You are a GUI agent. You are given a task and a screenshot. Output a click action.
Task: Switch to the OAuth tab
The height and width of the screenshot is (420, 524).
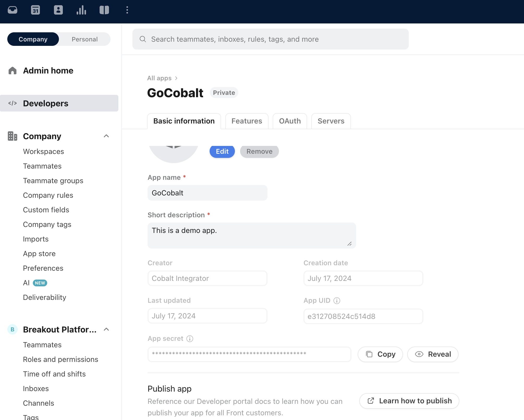click(x=290, y=121)
